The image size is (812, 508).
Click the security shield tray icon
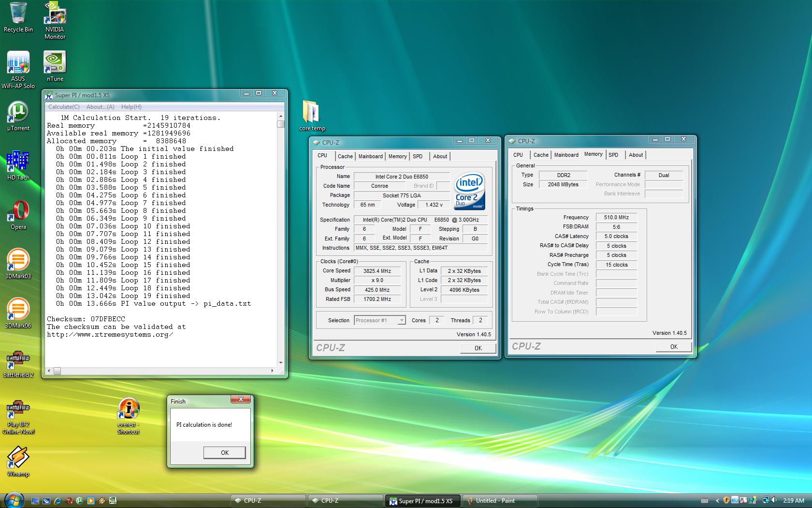click(x=726, y=500)
